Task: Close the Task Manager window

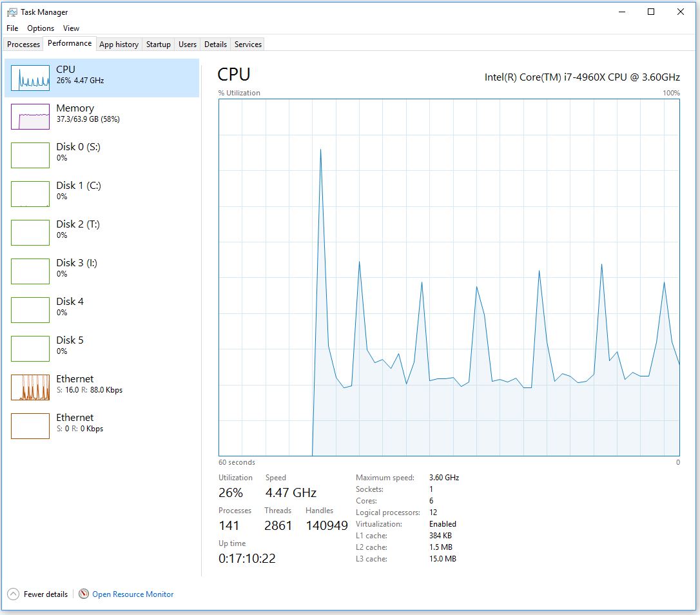Action: tap(681, 12)
